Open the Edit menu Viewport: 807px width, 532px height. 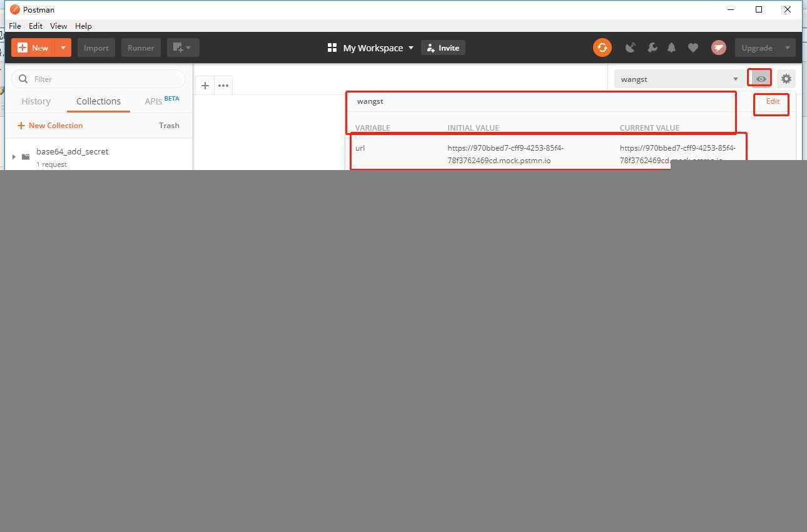(x=36, y=26)
